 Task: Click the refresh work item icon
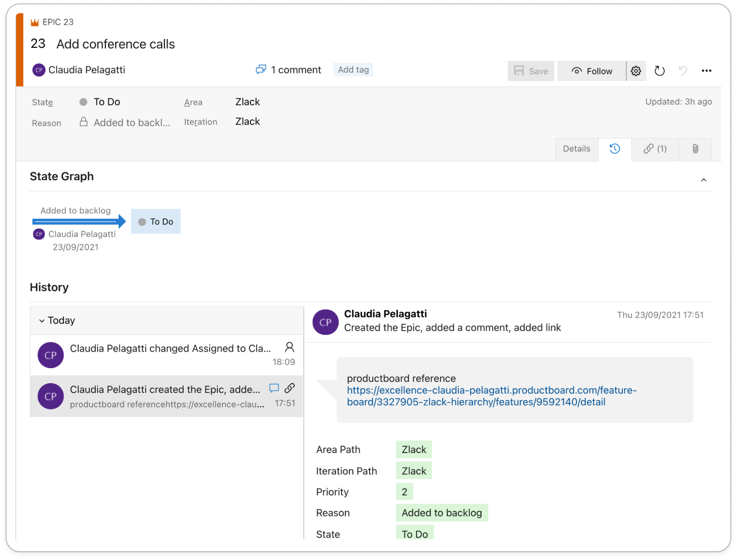(659, 71)
